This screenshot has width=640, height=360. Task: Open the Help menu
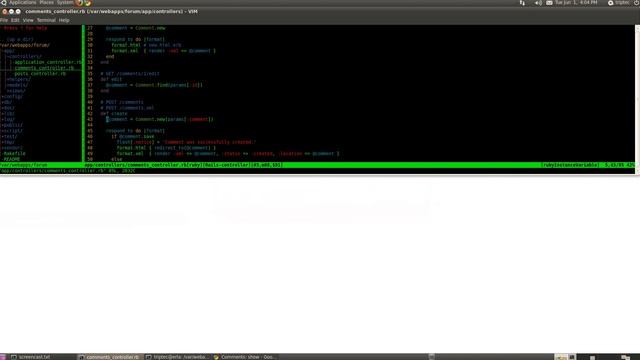[64, 20]
